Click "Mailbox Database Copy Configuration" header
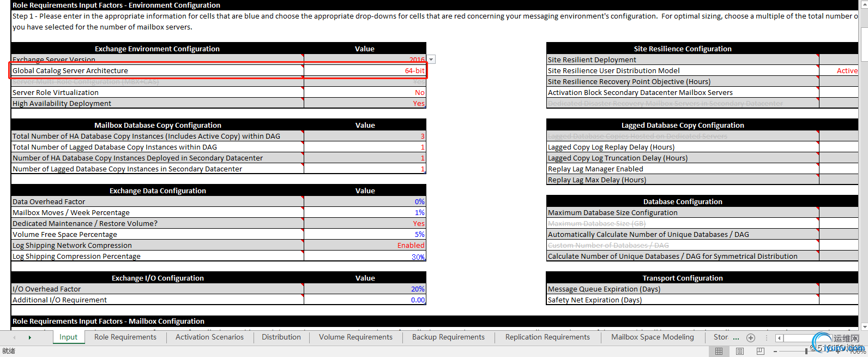 (158, 125)
